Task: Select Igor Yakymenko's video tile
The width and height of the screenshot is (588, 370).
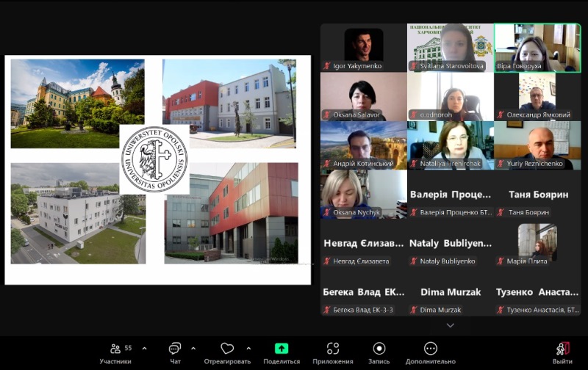Action: (x=364, y=48)
